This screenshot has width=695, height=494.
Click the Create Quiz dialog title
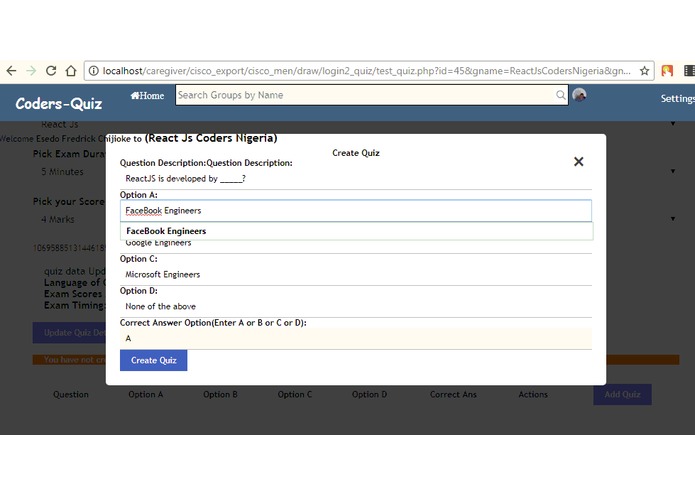tap(356, 153)
